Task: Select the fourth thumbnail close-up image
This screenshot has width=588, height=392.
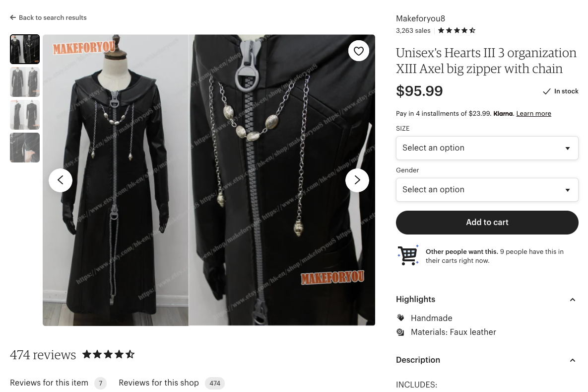Action: pyautogui.click(x=25, y=148)
